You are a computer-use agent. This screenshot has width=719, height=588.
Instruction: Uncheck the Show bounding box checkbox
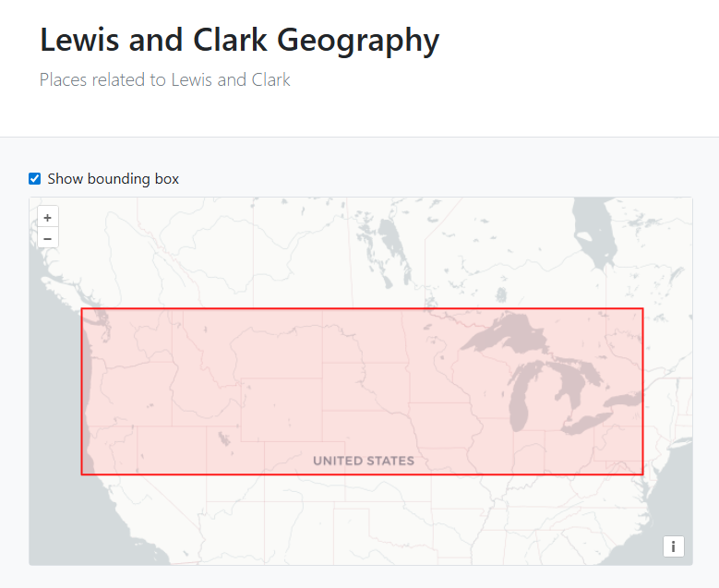(35, 179)
